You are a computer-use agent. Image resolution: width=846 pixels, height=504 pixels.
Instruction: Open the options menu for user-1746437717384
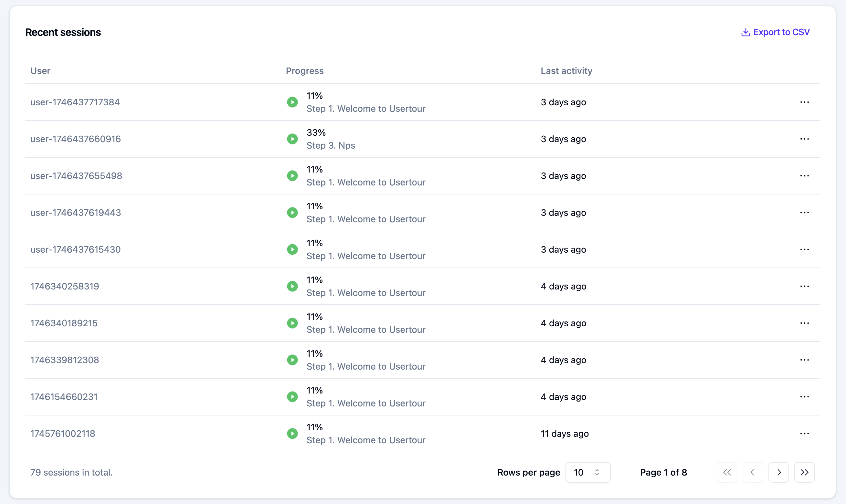[804, 102]
